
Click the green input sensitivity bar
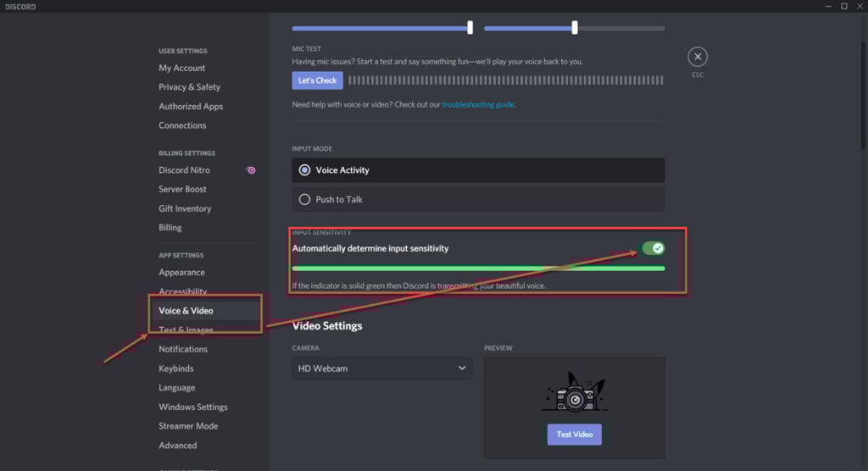tap(478, 269)
